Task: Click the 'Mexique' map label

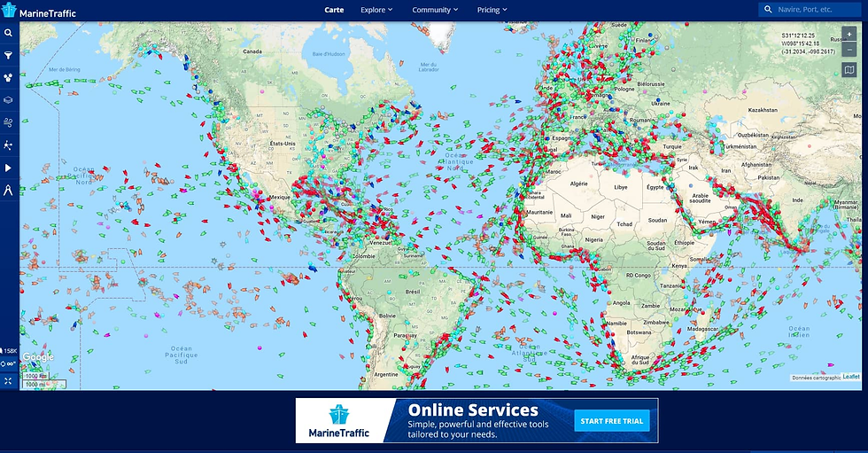Action: click(279, 197)
